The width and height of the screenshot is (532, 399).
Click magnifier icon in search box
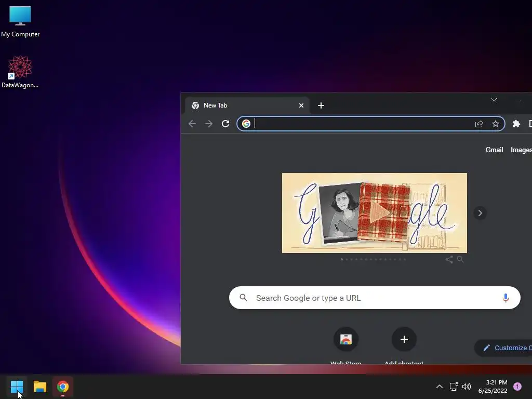tap(243, 298)
